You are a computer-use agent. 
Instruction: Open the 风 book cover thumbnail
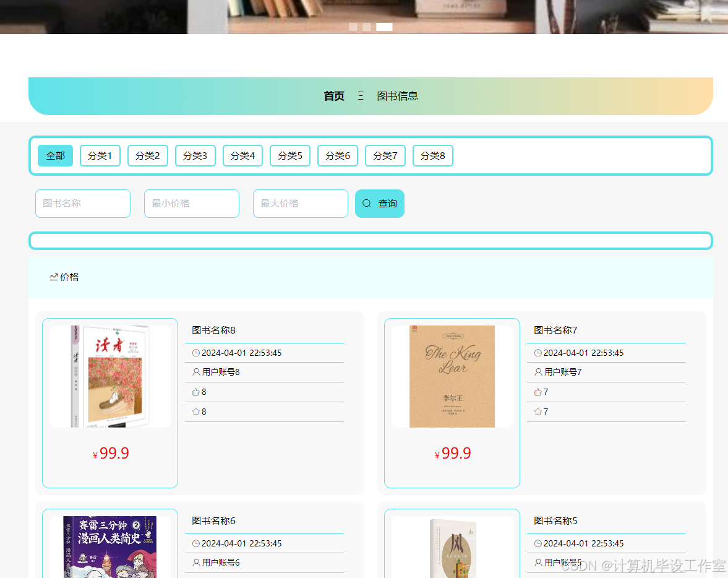pos(452,547)
